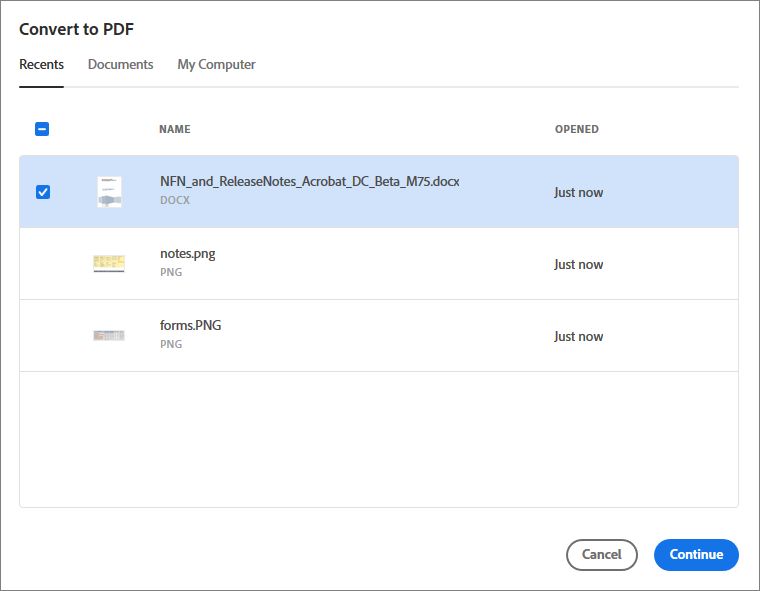The image size is (760, 591).
Task: Select the forms.PNG file name
Action: point(190,325)
